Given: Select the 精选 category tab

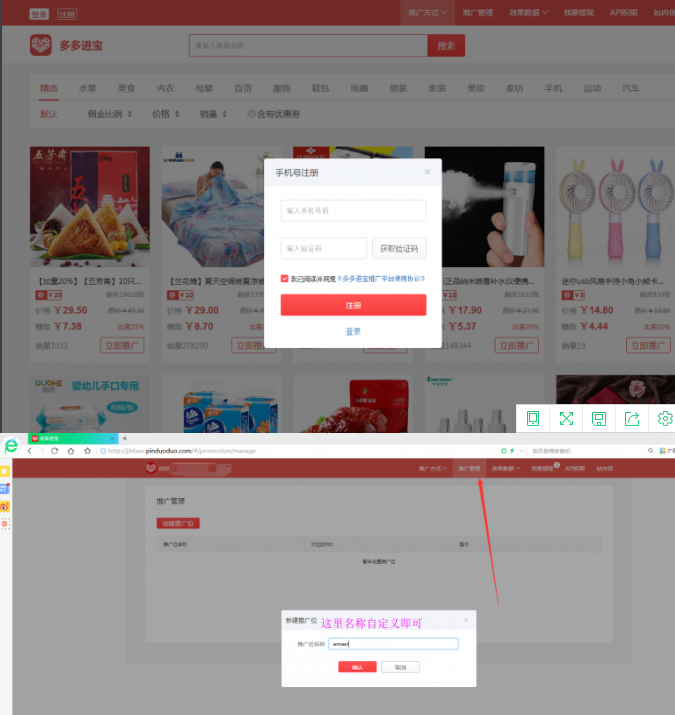Looking at the screenshot, I should point(49,88).
